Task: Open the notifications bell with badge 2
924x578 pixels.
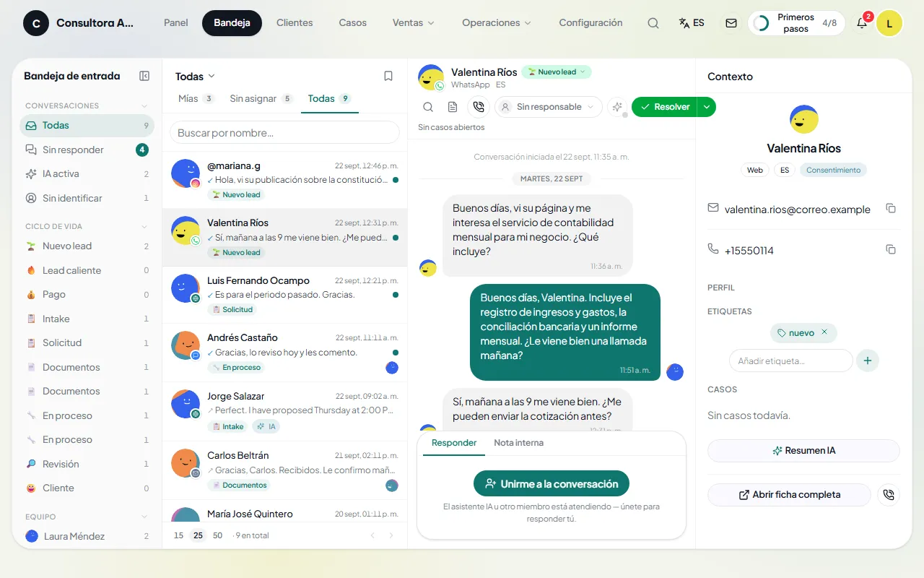Action: 862,23
